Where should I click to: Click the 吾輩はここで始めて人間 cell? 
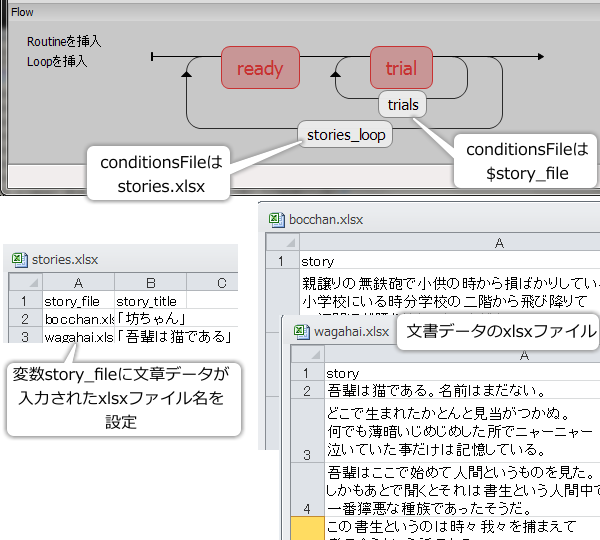click(x=462, y=489)
